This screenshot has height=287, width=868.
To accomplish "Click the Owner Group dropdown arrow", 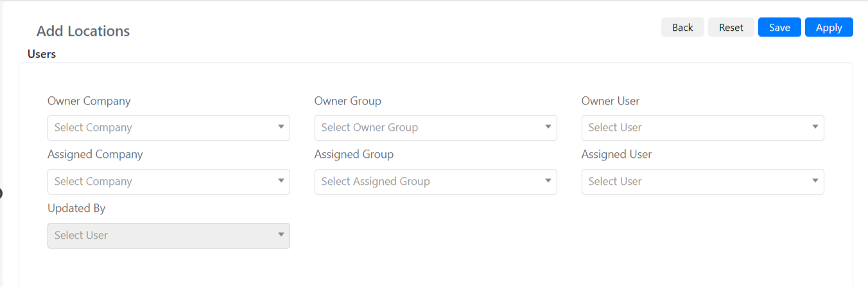I will pos(548,127).
